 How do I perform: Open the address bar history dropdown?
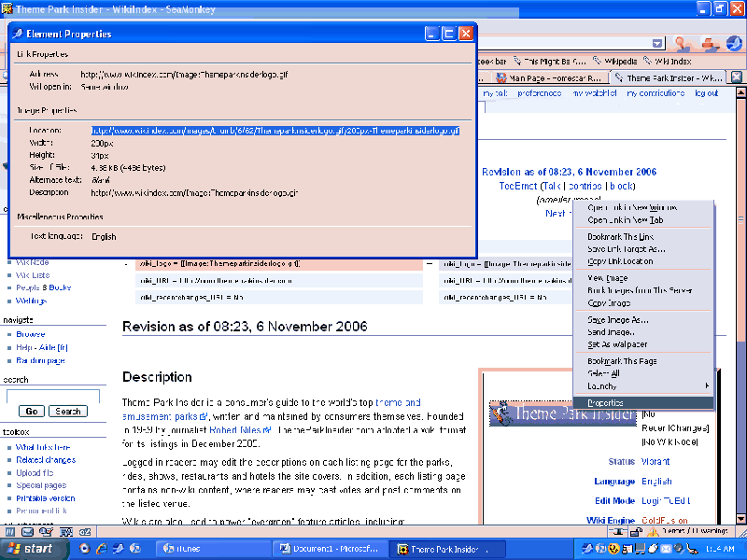(x=659, y=42)
